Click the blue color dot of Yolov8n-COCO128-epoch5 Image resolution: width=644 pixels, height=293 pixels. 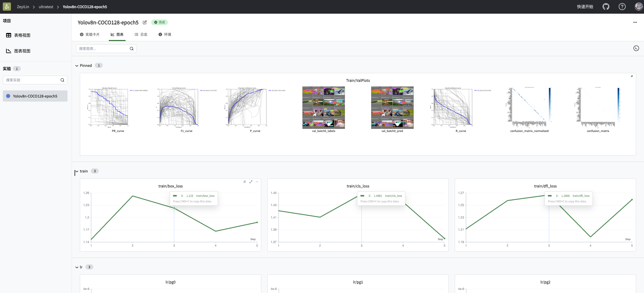click(x=8, y=96)
